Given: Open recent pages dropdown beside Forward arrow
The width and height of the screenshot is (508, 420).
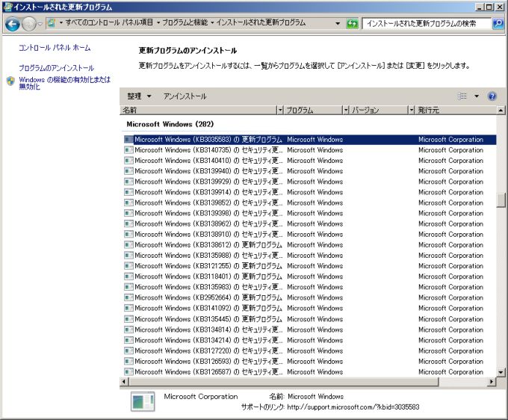Looking at the screenshot, I should [x=40, y=24].
